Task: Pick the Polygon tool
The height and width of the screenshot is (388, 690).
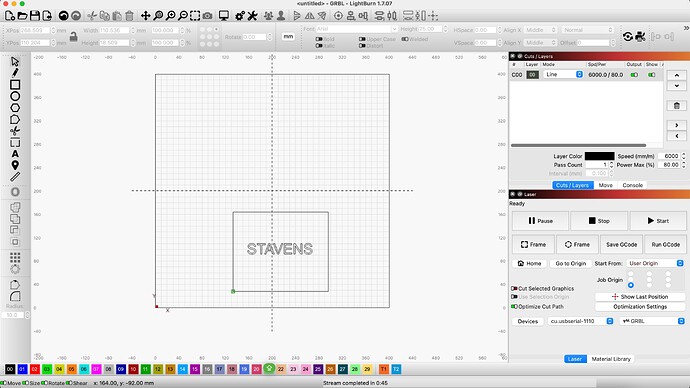Action: (15, 108)
